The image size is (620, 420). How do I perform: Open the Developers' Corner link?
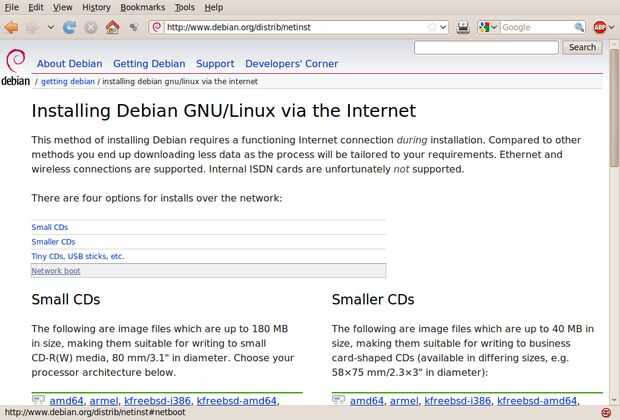[291, 64]
